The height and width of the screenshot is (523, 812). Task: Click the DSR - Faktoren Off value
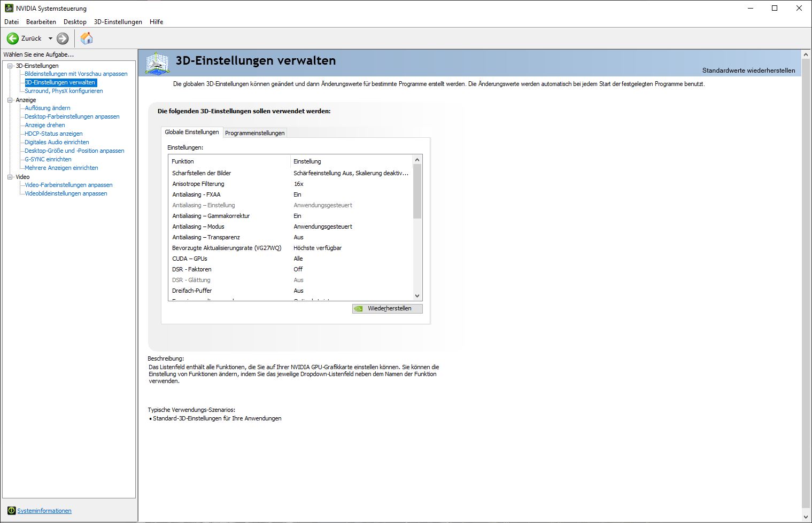tap(298, 269)
